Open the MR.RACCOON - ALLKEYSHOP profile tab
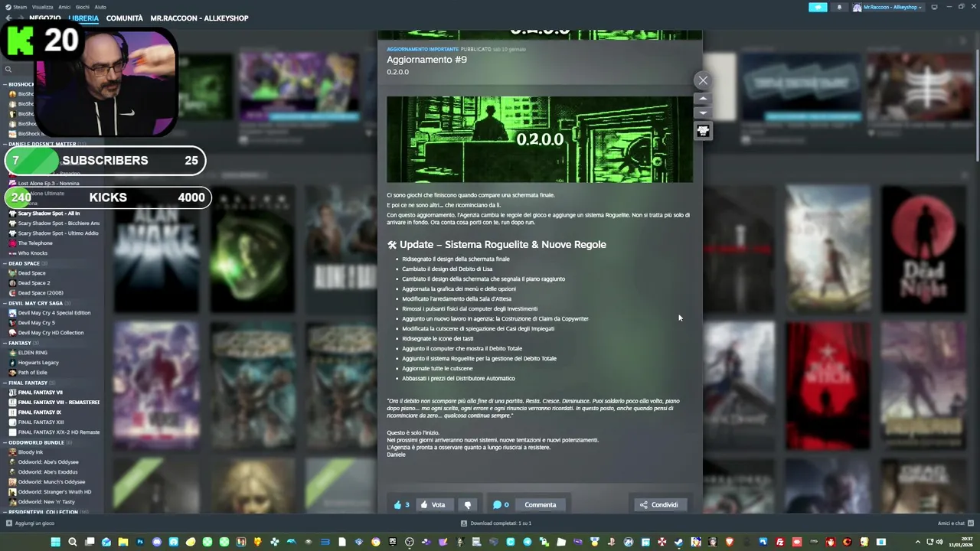Screen dimensions: 980x551 [x=199, y=18]
